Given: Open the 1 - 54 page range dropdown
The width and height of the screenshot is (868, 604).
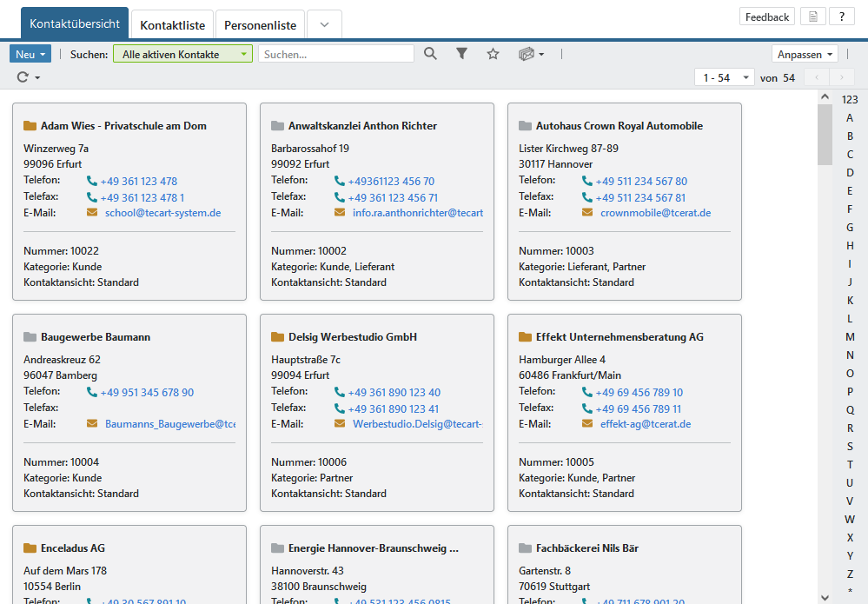Looking at the screenshot, I should tap(724, 77).
